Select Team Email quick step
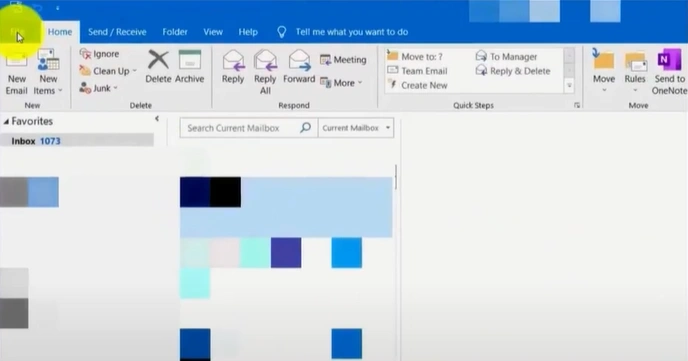Image resolution: width=688 pixels, height=361 pixels. click(x=417, y=71)
